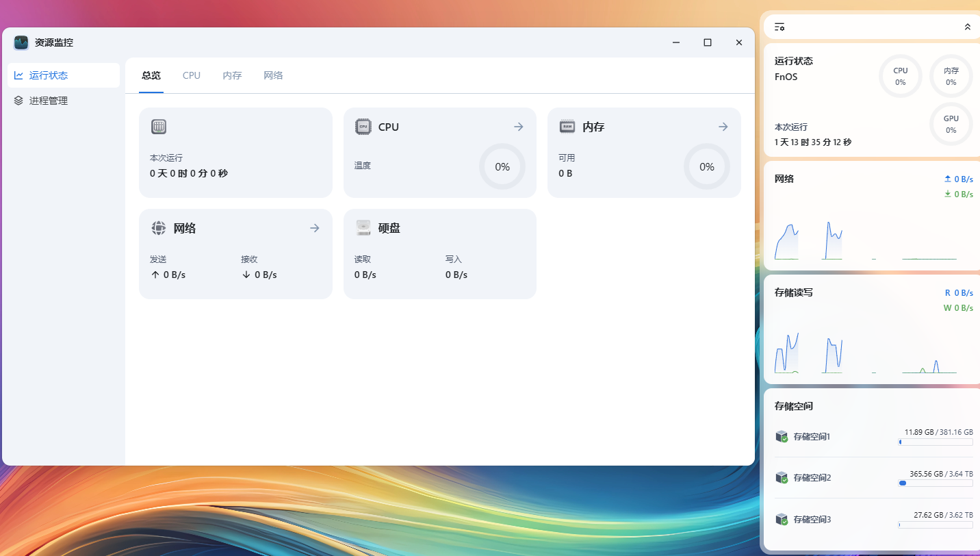Click the widget 内存 0% gauge
The height and width of the screenshot is (556, 980).
tap(951, 76)
